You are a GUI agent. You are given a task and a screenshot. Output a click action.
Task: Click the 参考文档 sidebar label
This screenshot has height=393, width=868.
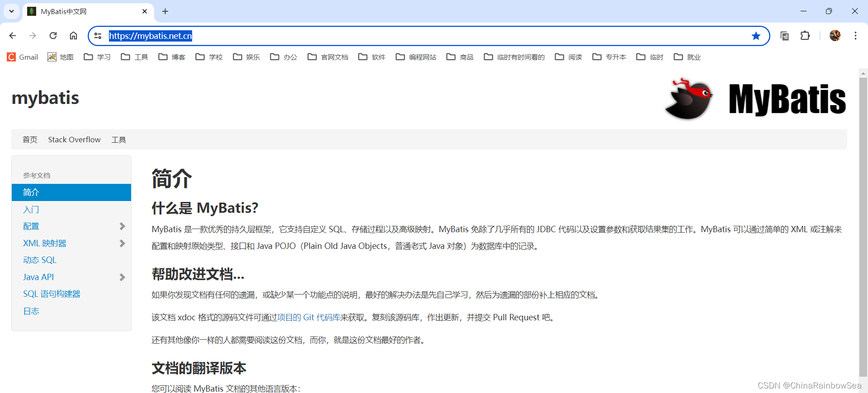click(x=37, y=175)
